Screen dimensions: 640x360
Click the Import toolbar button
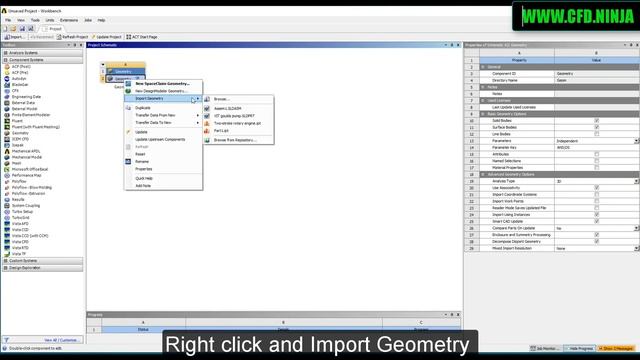(x=14, y=37)
